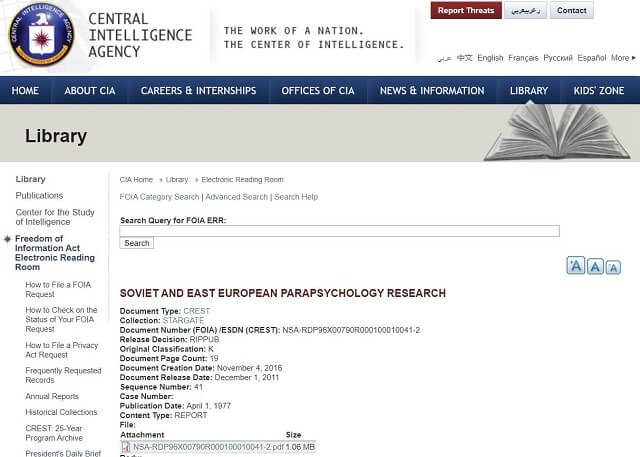Open the Home menu
The image size is (640, 457).
point(25,91)
